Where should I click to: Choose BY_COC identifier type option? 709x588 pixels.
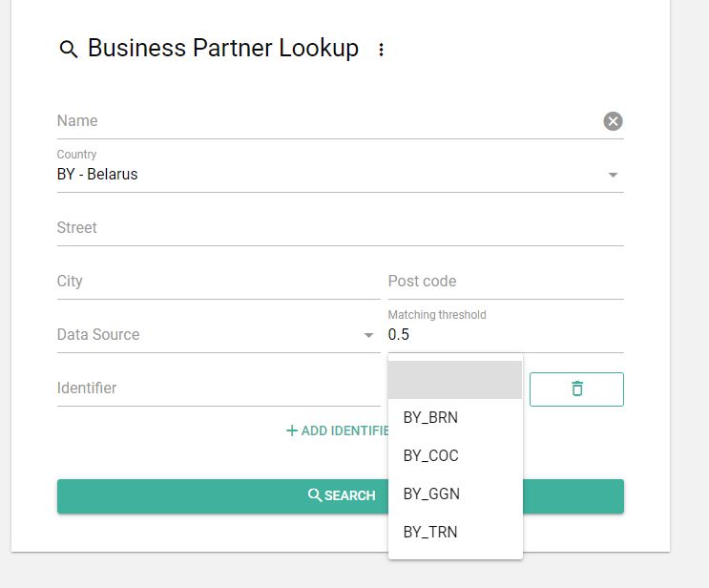click(430, 455)
